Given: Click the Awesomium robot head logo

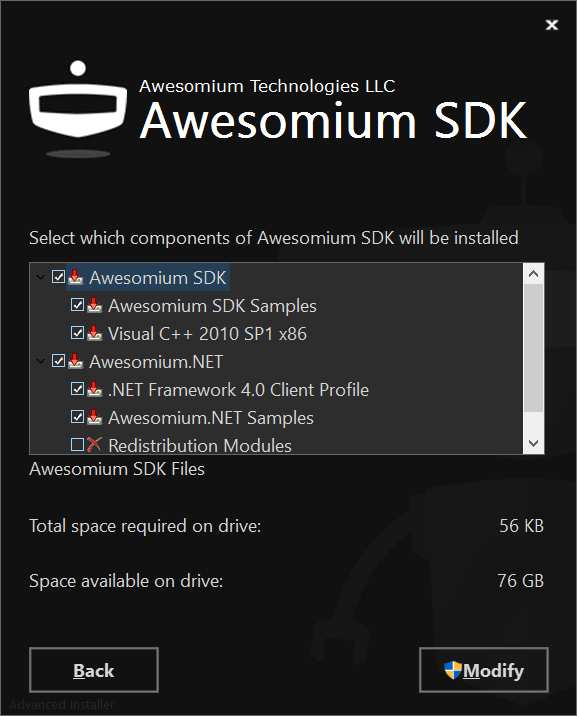Looking at the screenshot, I should click(x=78, y=110).
